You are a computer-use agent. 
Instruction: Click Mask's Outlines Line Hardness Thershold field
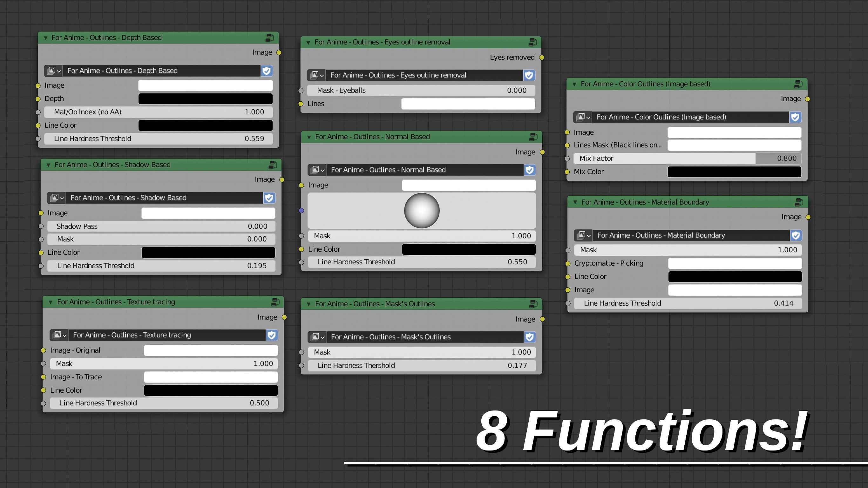pos(422,365)
